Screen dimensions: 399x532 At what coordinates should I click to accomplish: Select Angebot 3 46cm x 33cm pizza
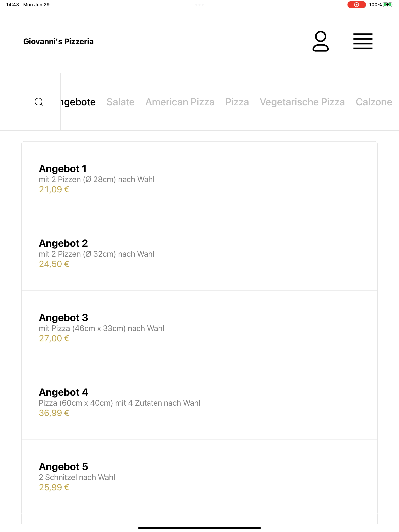pos(199,328)
